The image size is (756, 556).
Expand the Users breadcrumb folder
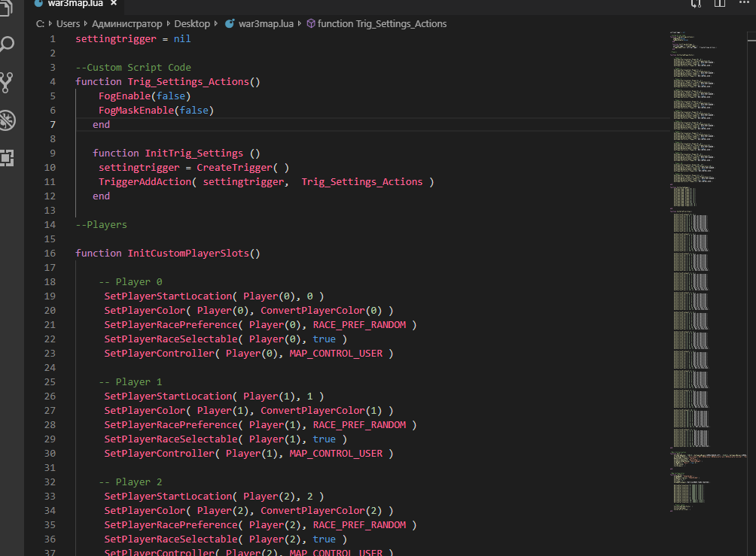68,24
